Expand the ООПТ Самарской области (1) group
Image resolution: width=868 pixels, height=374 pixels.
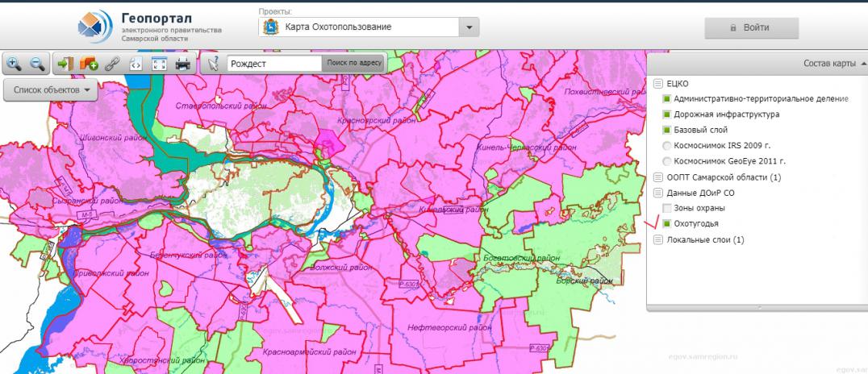point(658,177)
